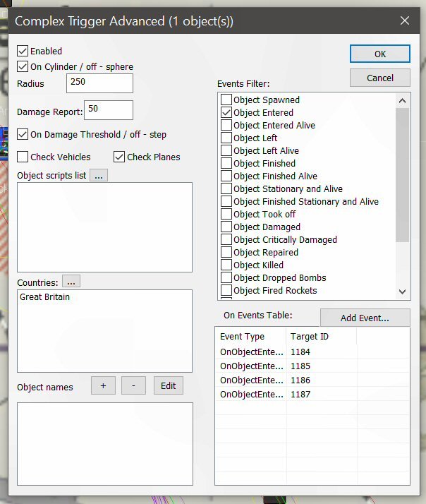Check Object Entered Alive filter

(x=226, y=125)
